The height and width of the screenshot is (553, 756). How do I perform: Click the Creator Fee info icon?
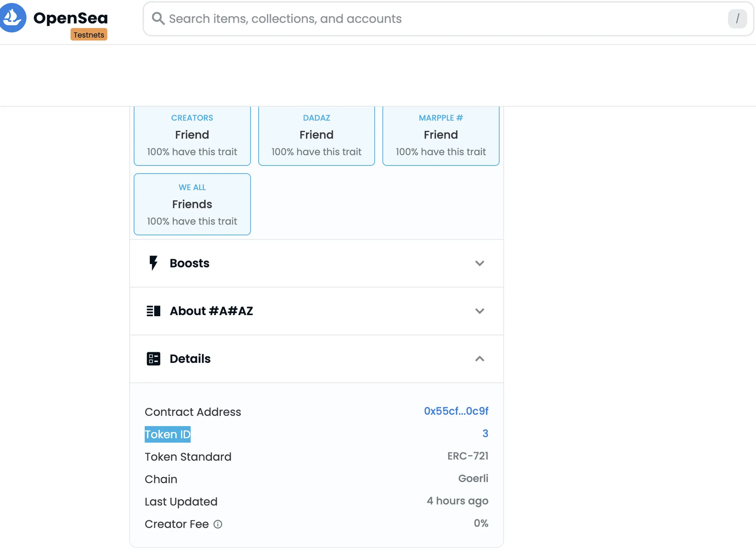[x=218, y=524]
